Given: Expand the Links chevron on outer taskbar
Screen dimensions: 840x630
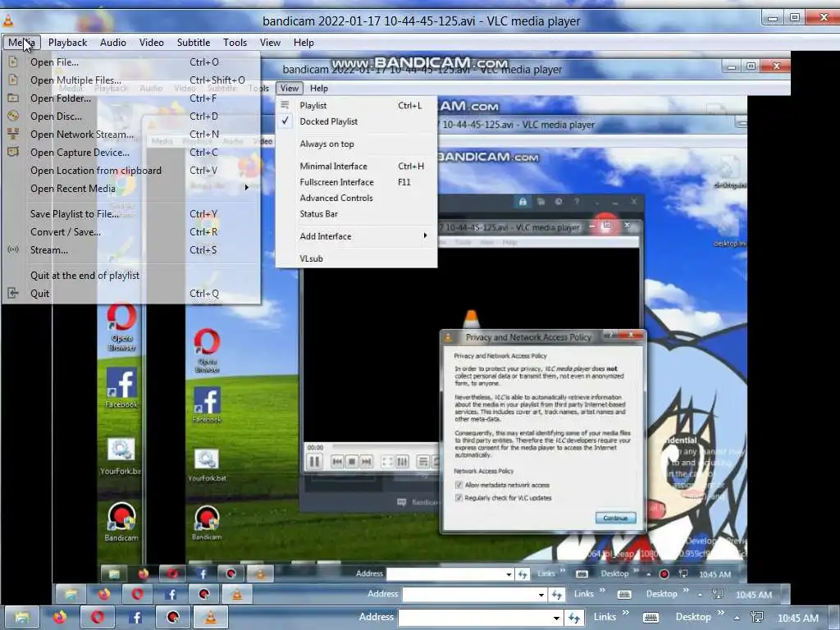Looking at the screenshot, I should coord(625,613).
